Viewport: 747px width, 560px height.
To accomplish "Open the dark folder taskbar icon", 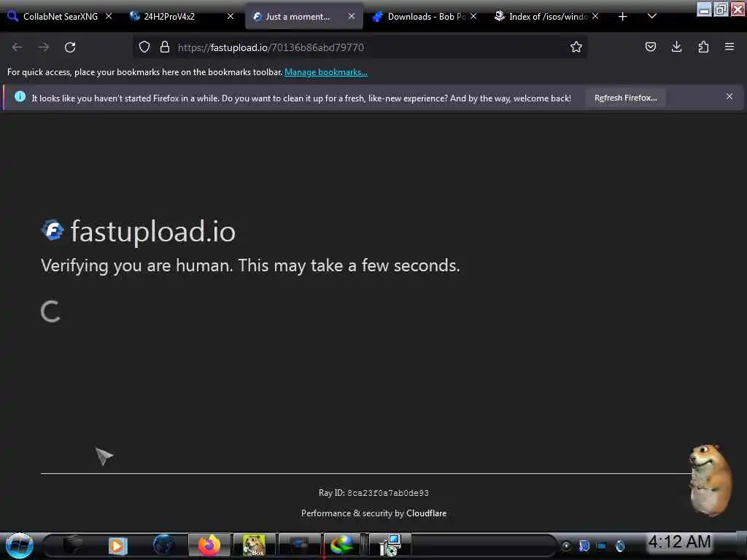I will (73, 545).
